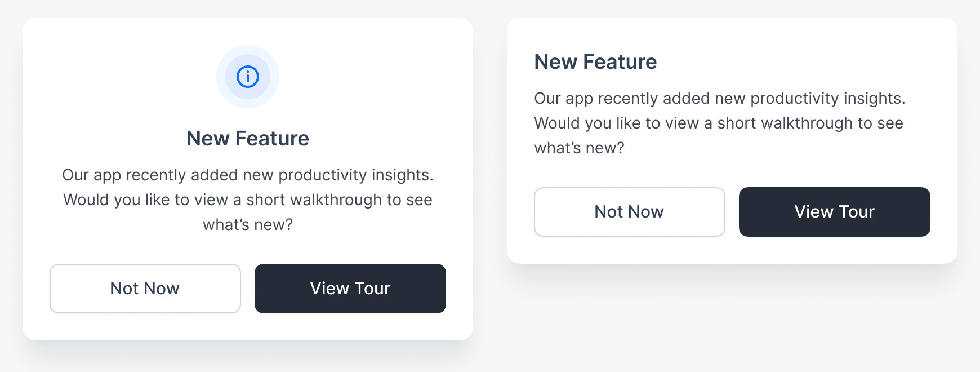The width and height of the screenshot is (980, 372).
Task: Click empty gray background below the right card
Action: pos(732,321)
